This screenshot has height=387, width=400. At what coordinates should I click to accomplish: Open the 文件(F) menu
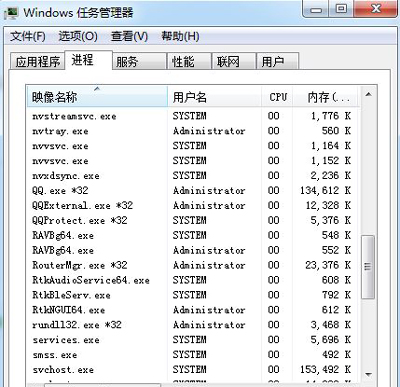[x=28, y=36]
